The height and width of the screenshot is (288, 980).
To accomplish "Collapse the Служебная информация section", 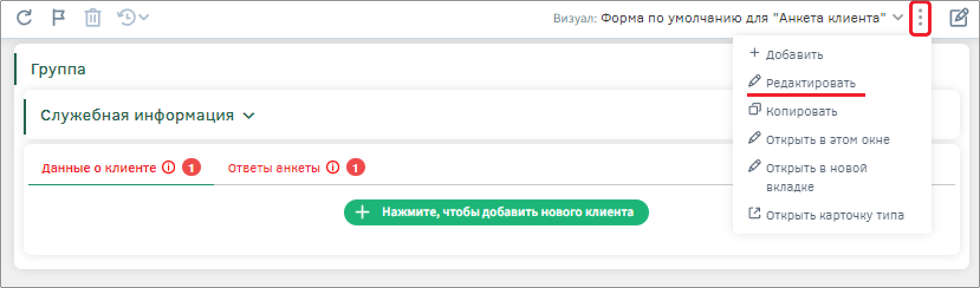I will (x=249, y=116).
